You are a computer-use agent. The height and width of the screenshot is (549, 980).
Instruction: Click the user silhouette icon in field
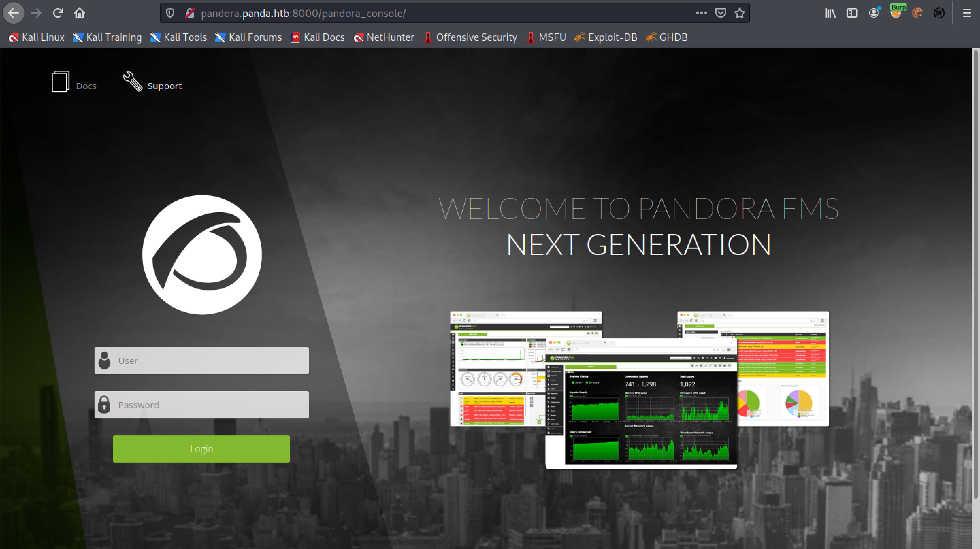click(104, 361)
